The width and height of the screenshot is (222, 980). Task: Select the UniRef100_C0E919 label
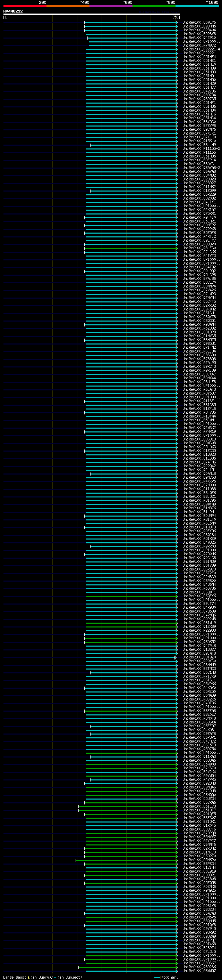199,871
